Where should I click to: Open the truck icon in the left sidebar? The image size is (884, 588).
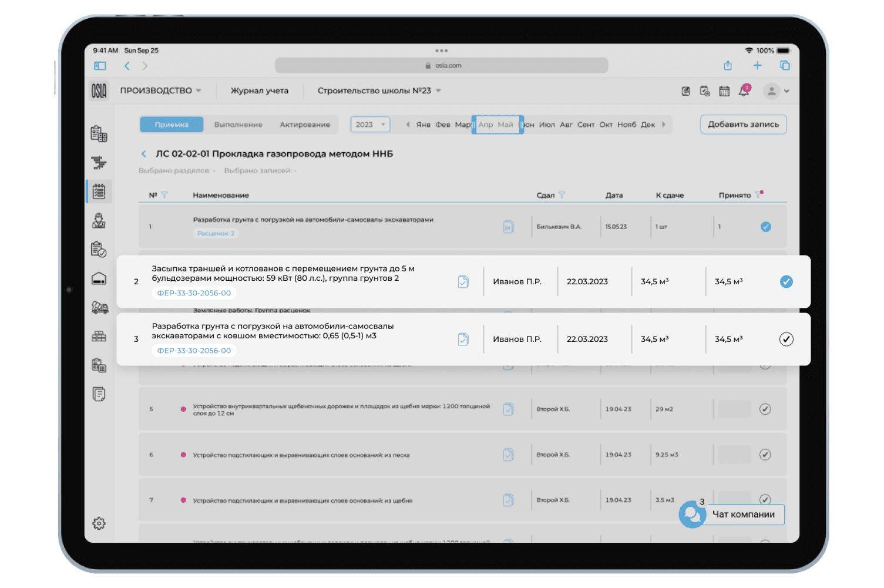tap(99, 307)
